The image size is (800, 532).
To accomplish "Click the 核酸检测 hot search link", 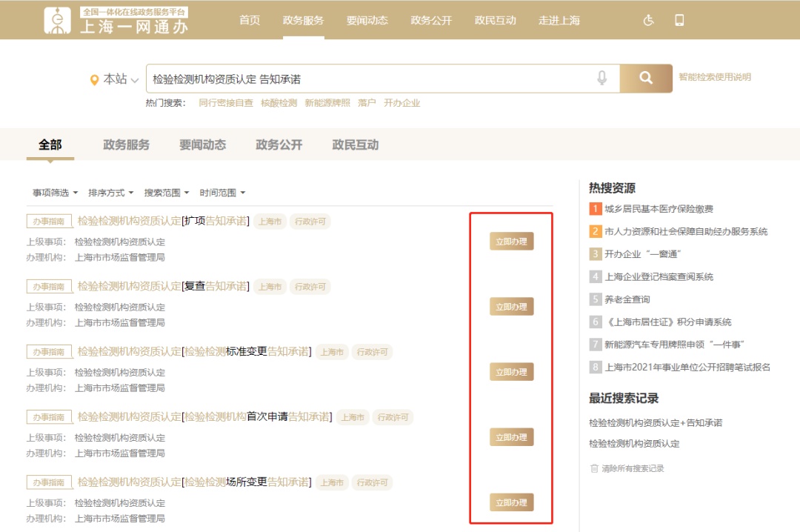I will click(x=279, y=103).
